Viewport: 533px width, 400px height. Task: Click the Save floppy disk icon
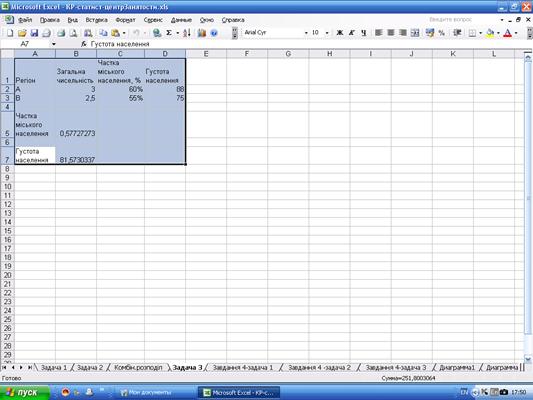point(34,33)
